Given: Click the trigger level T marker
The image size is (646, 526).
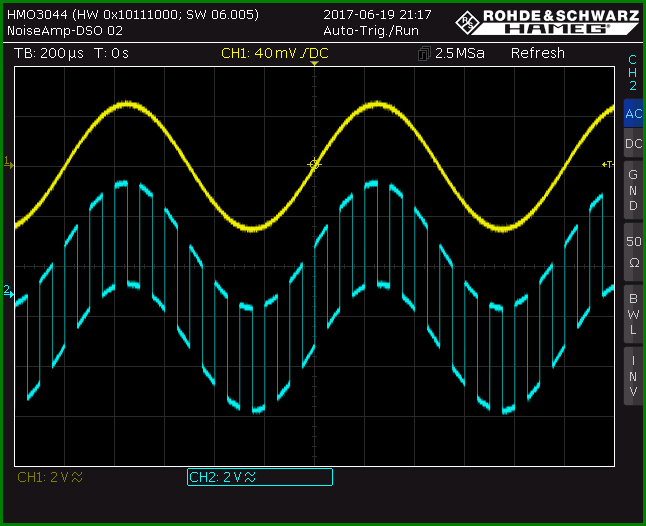Looking at the screenshot, I should tap(608, 164).
